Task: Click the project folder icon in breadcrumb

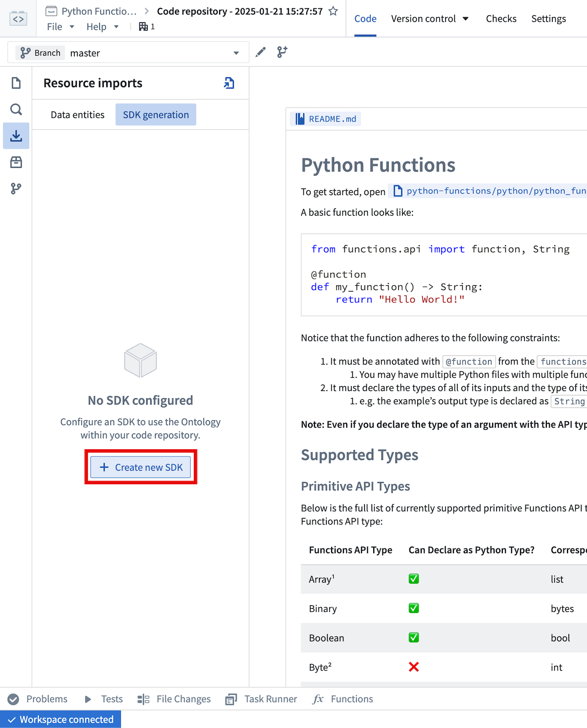Action: (51, 11)
